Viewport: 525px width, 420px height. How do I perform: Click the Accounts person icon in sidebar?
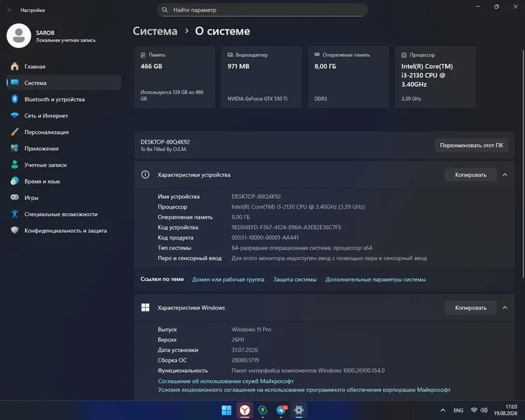14,165
